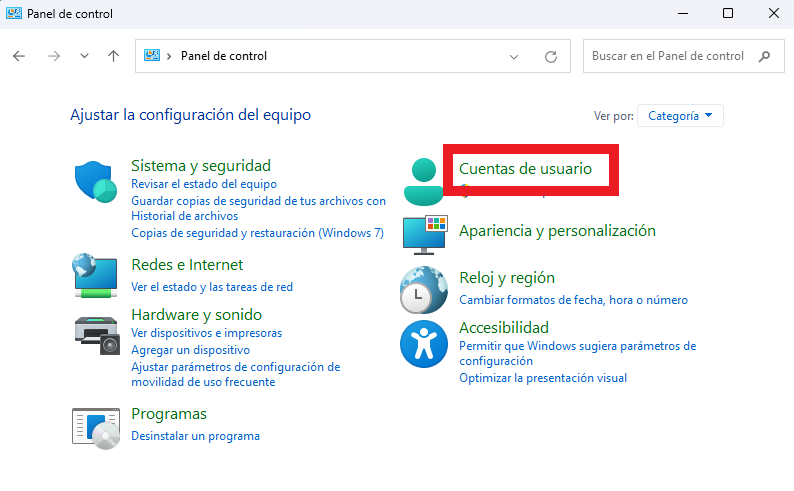Open Programas category
The image size is (794, 491).
click(x=169, y=414)
